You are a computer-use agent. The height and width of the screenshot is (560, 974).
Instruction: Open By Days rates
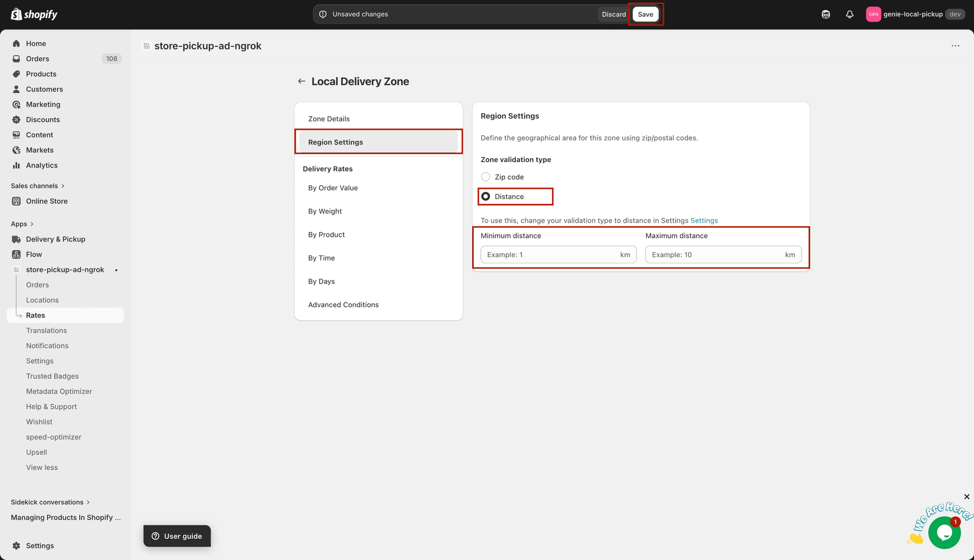(x=378, y=281)
